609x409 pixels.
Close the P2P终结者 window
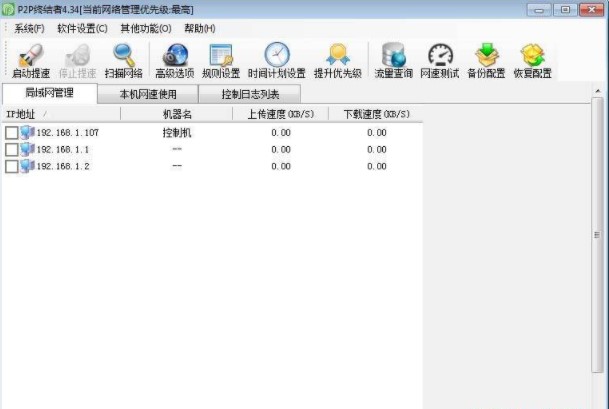(x=591, y=9)
